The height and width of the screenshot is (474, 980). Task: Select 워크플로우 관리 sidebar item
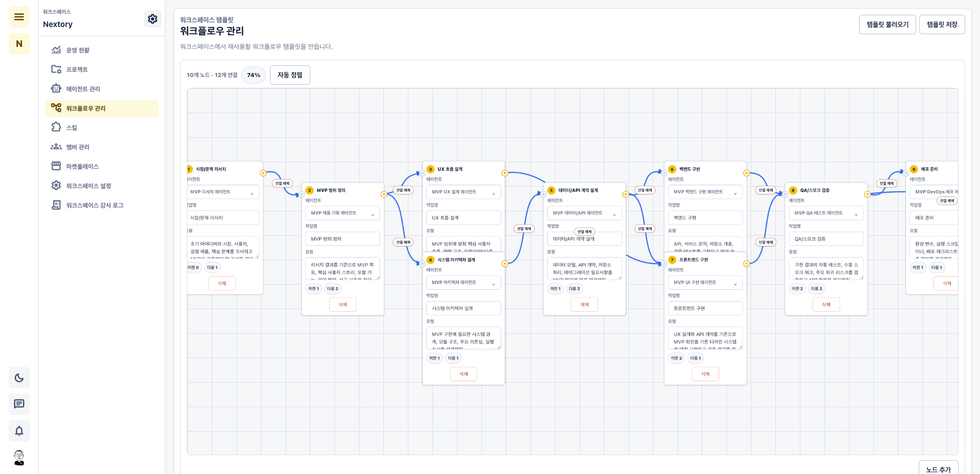(x=102, y=108)
